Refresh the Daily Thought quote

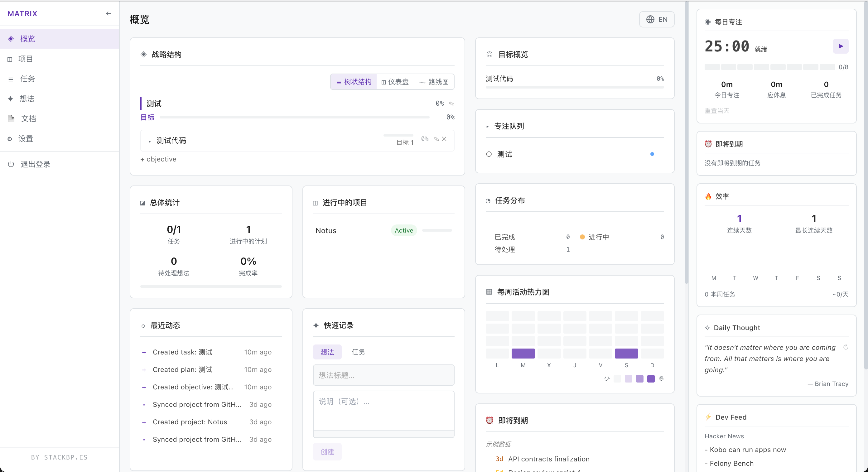pyautogui.click(x=846, y=347)
